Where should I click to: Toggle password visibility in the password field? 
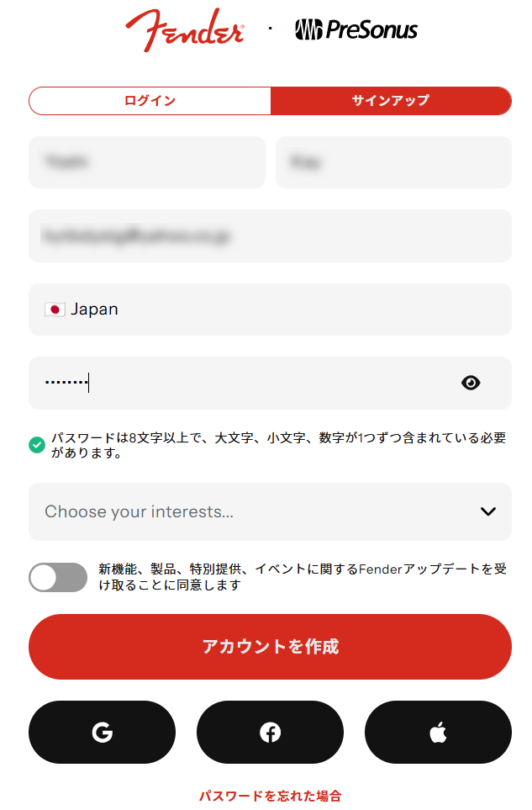click(x=471, y=383)
